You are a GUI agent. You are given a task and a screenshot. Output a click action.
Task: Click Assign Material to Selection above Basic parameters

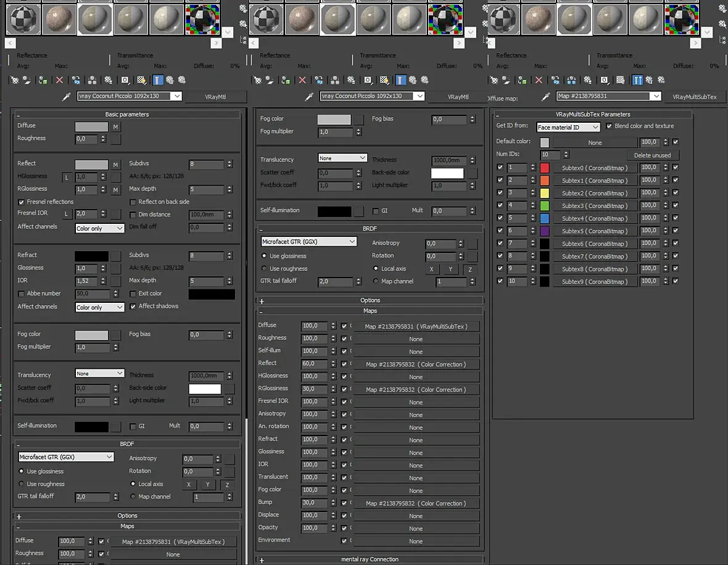tap(43, 80)
